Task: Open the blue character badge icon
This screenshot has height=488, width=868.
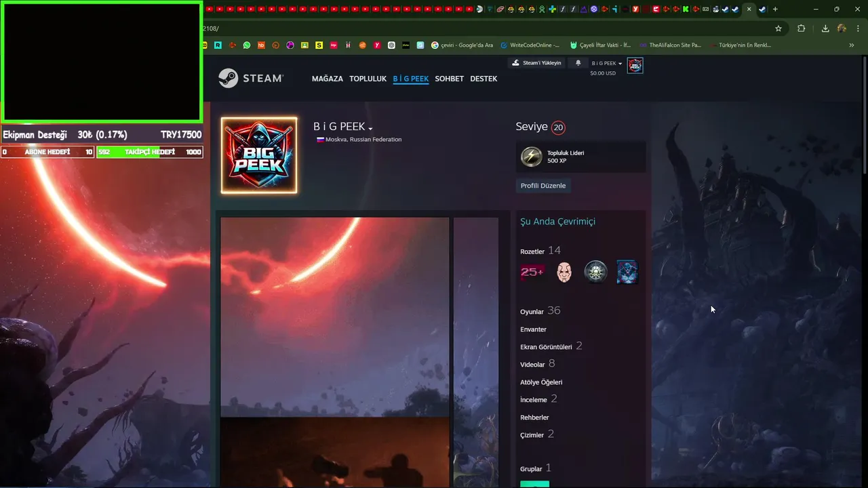Action: point(627,272)
